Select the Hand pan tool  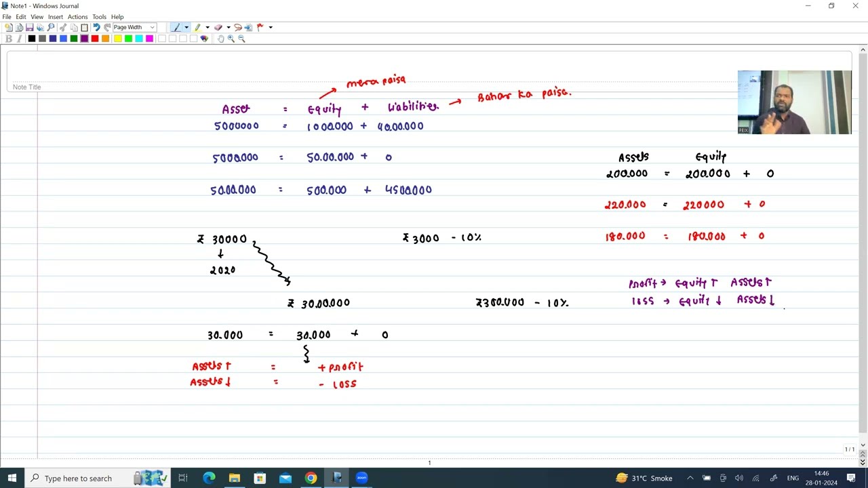click(220, 39)
